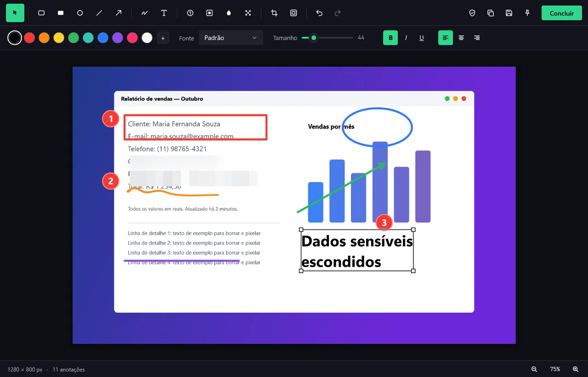Pick the blur droplet tool
The image size is (588, 377).
[229, 13]
